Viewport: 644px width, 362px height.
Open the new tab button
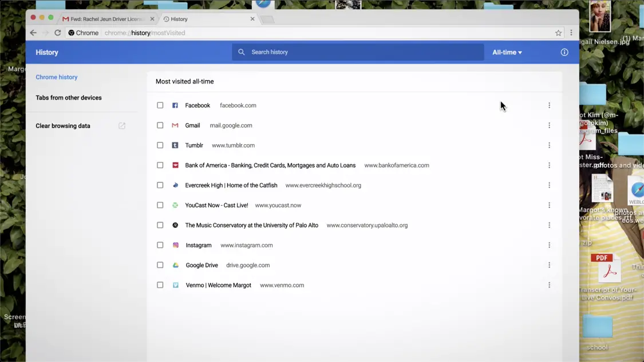[267, 19]
